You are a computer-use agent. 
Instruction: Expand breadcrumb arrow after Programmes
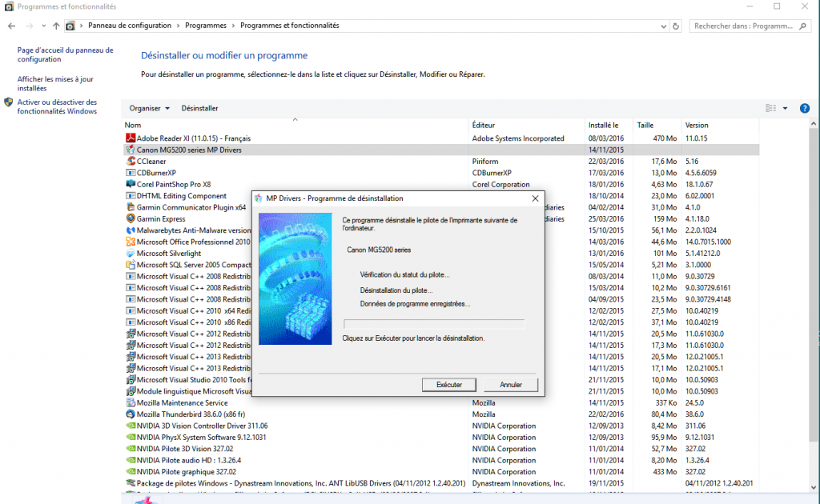coord(233,26)
